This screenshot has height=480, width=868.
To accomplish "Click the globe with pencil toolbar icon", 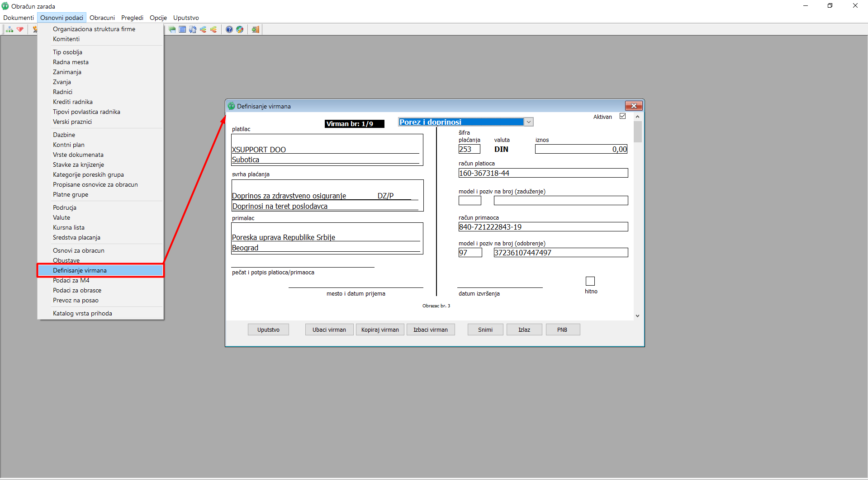I will (240, 29).
